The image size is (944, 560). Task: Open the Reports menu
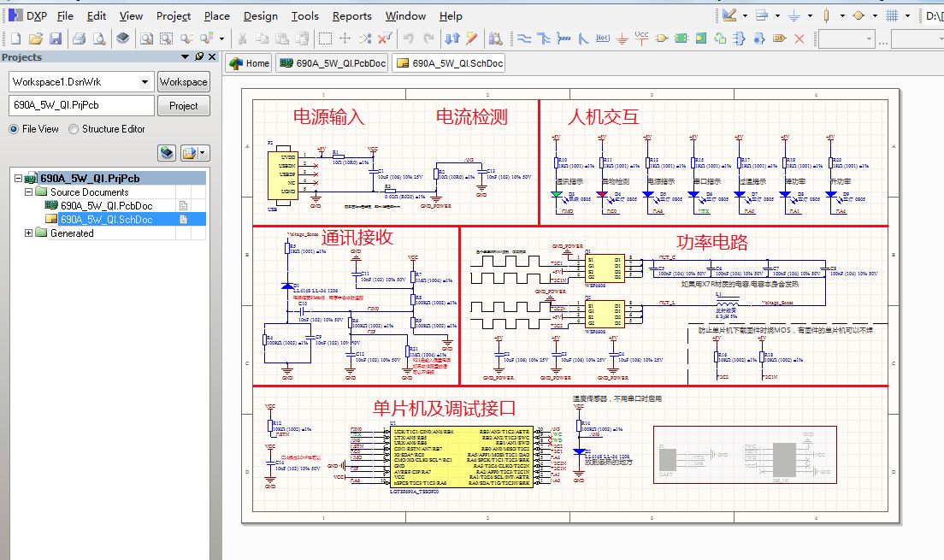pos(352,16)
